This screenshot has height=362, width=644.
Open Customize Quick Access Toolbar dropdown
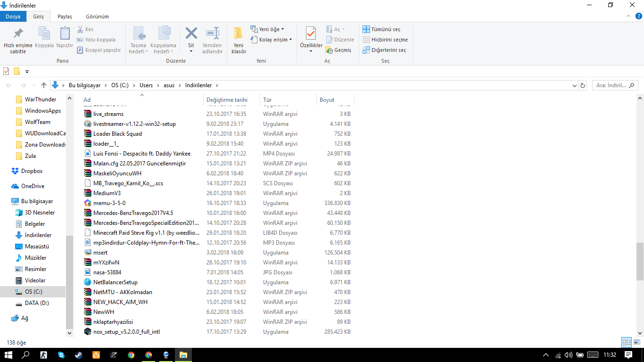click(x=27, y=72)
